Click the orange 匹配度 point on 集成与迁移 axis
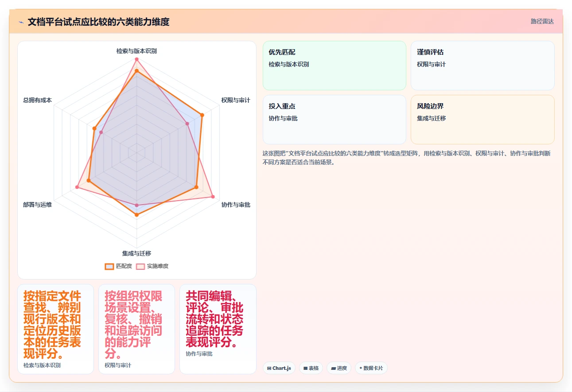 pos(136,215)
